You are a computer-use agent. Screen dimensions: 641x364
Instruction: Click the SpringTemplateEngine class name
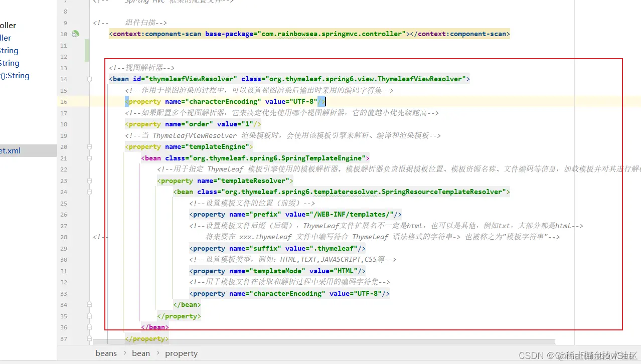(322, 158)
